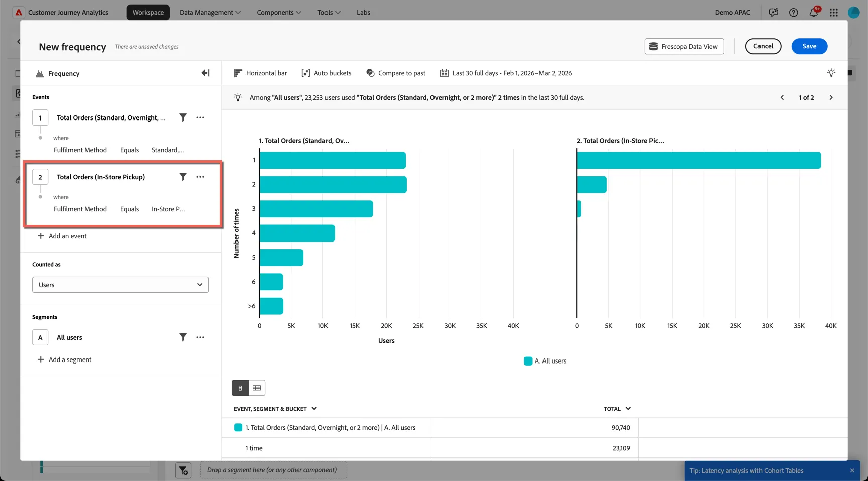Open more options for event 1
Viewport: 868px width, 481px height.
click(x=200, y=117)
